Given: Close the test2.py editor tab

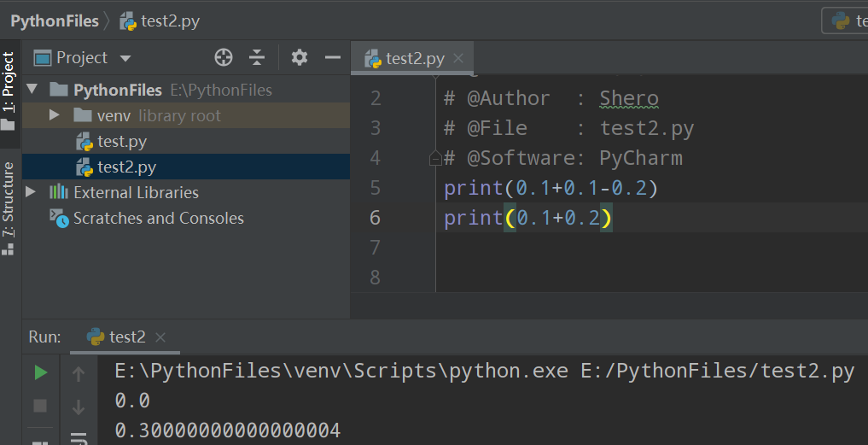Looking at the screenshot, I should click(458, 58).
